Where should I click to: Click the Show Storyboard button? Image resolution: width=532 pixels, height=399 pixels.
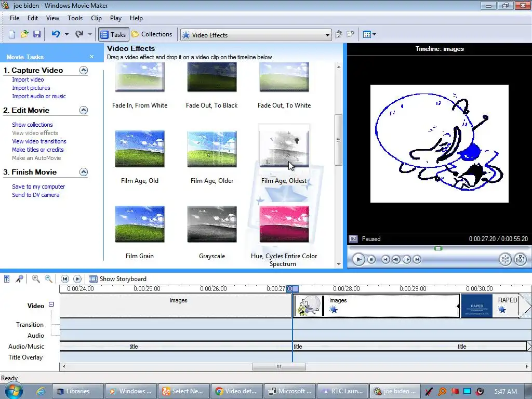[118, 279]
